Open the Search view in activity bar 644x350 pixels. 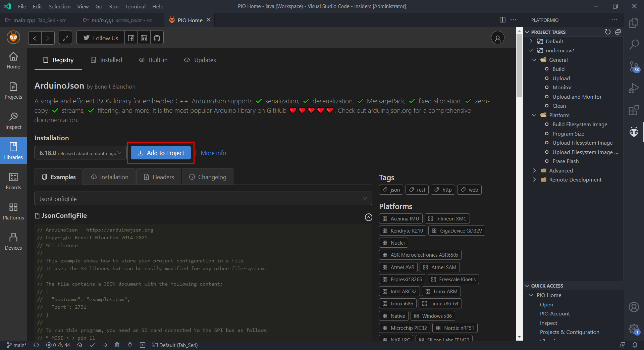634,44
